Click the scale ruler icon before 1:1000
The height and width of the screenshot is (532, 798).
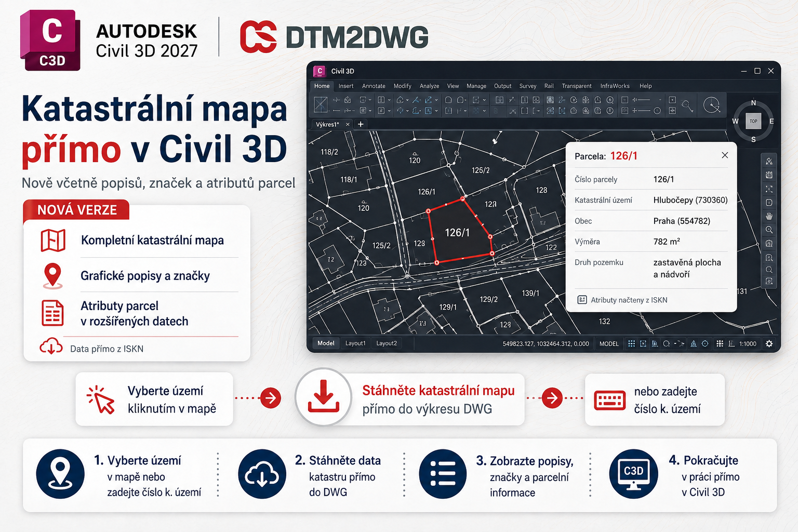click(x=731, y=343)
